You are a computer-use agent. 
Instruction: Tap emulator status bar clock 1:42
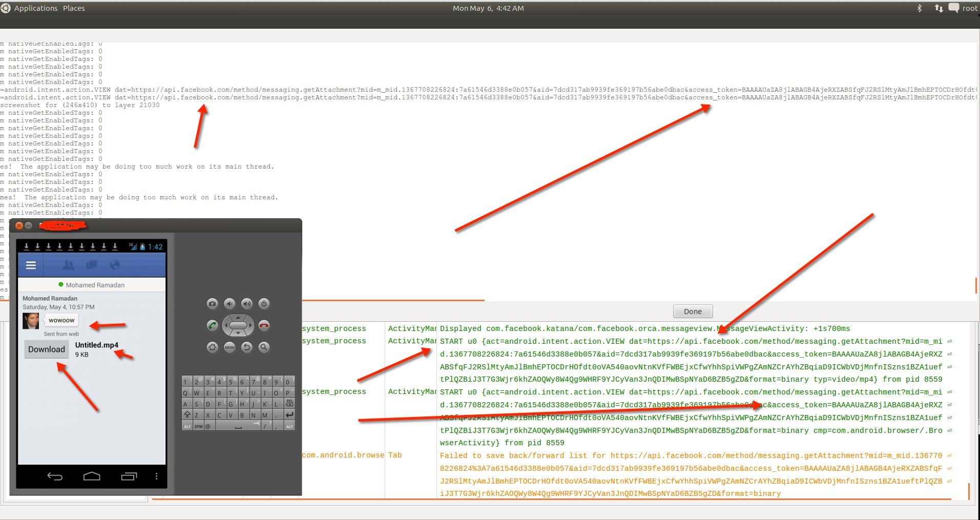tap(155, 247)
